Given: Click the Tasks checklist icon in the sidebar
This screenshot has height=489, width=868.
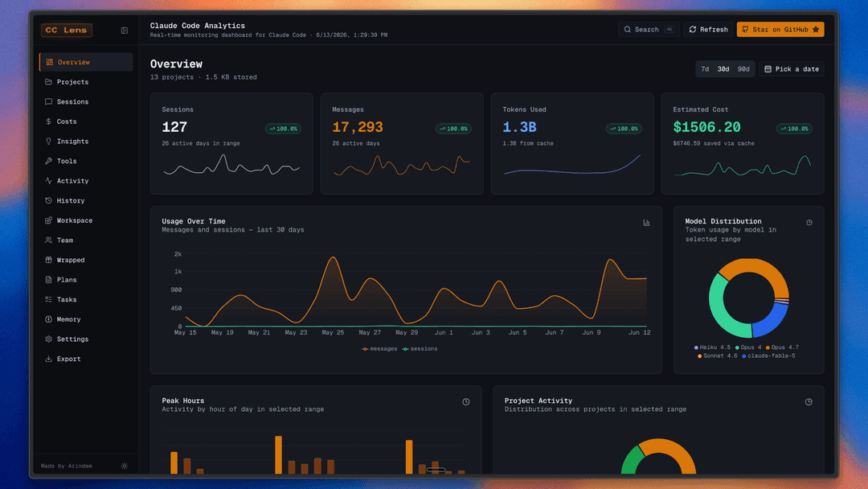Looking at the screenshot, I should tap(49, 300).
